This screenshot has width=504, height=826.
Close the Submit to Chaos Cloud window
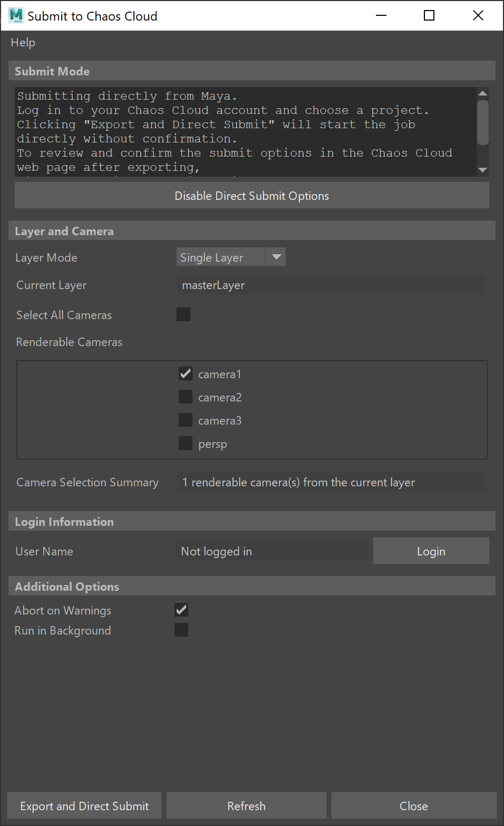point(478,15)
